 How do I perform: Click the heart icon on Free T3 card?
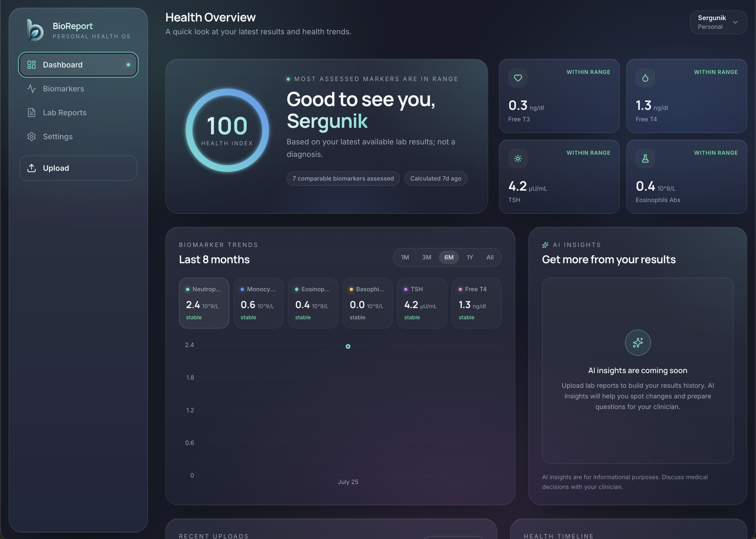(x=518, y=78)
